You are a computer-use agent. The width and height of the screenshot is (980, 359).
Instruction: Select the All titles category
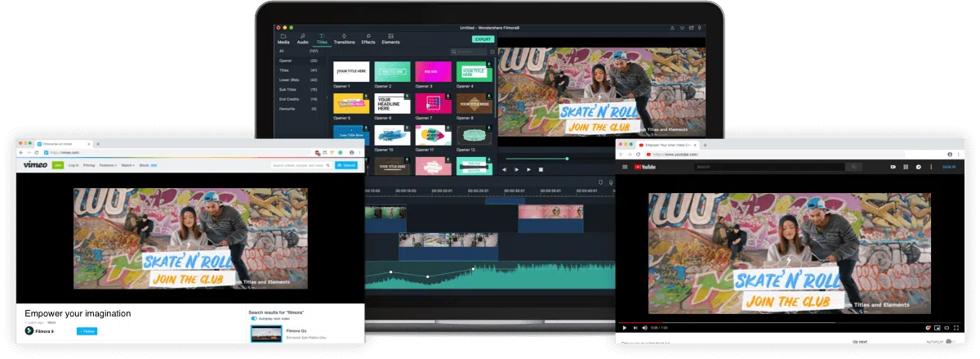[299, 51]
